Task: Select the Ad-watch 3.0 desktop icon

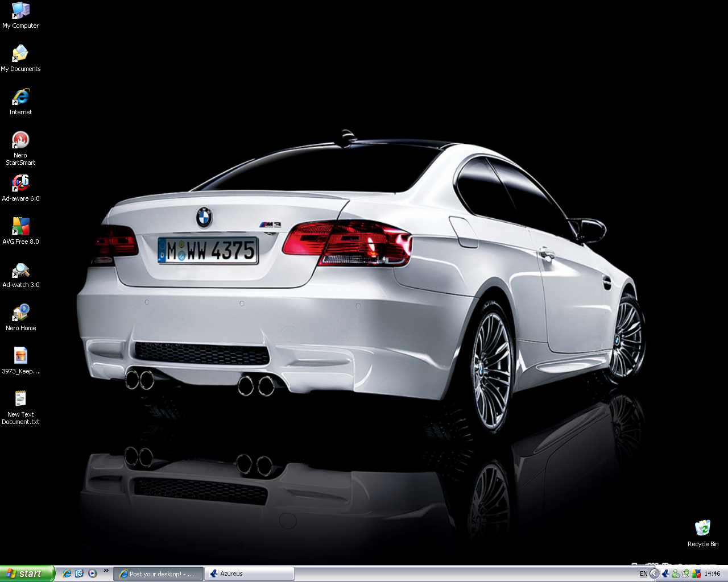Action: [x=20, y=275]
